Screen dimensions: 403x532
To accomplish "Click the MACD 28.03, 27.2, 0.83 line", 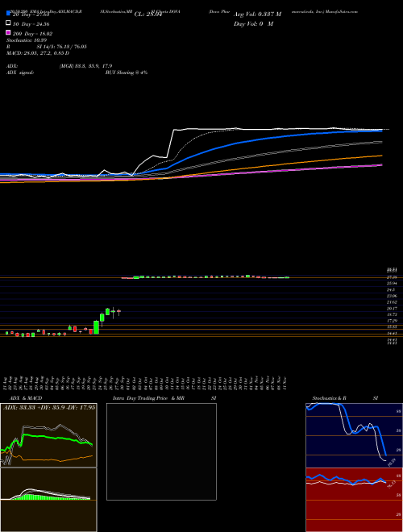I will tap(38, 53).
